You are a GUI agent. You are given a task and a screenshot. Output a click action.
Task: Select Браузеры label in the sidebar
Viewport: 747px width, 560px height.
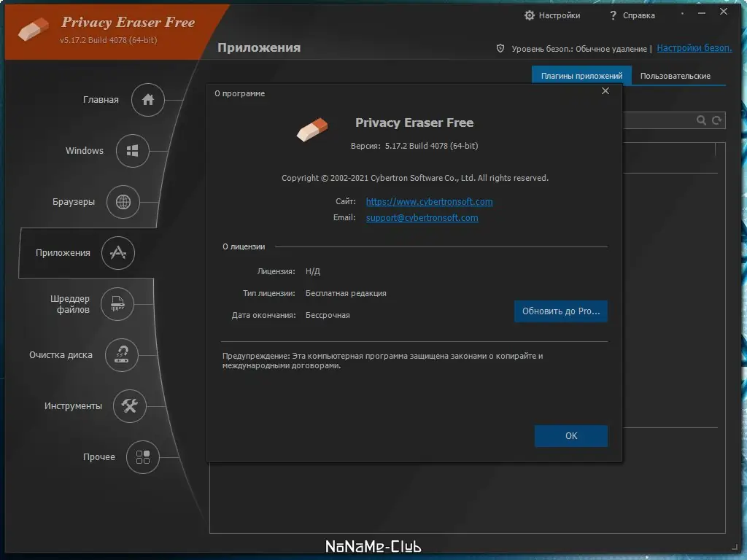coord(74,202)
